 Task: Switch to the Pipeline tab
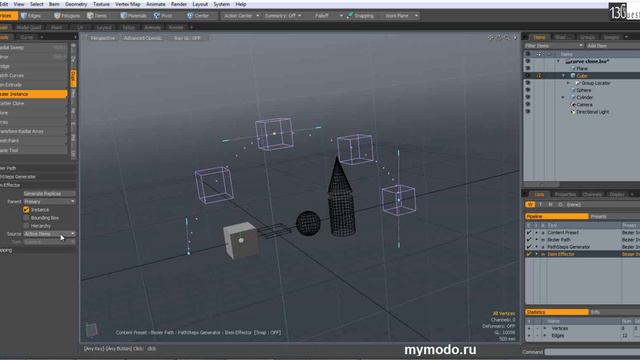point(556,216)
